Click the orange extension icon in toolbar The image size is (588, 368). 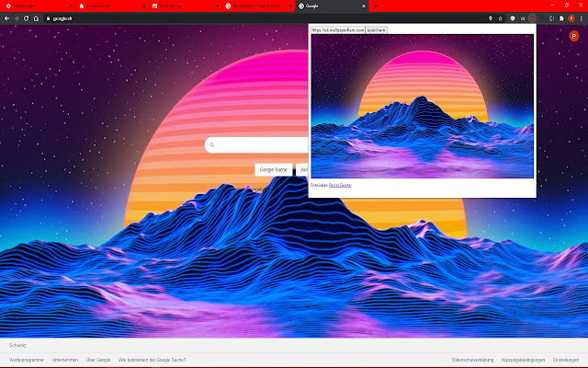(523, 18)
